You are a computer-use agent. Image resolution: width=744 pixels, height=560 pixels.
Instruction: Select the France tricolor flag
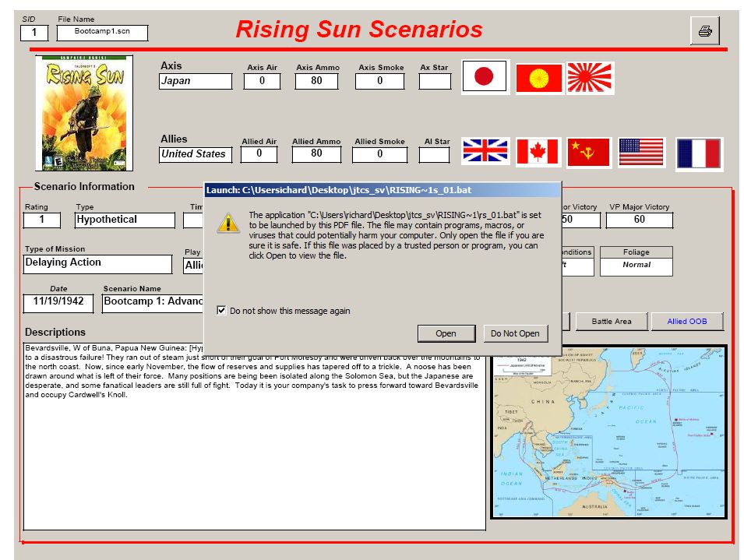pos(699,153)
